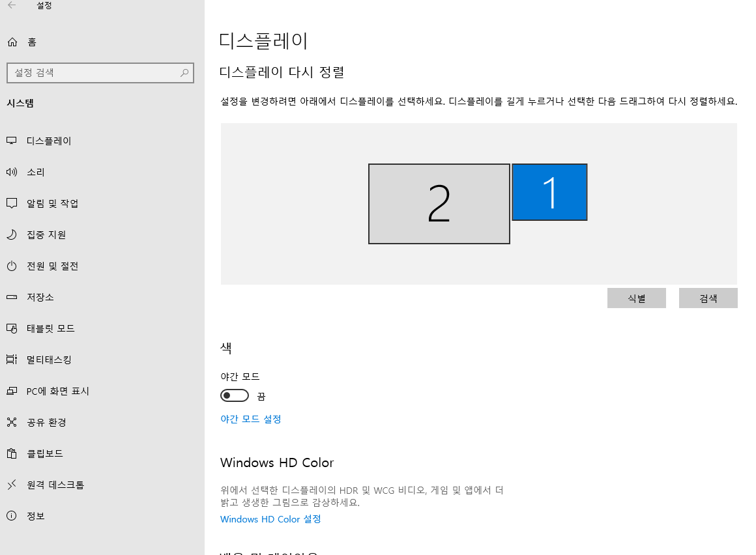Click the back arrow icon
Viewport: 756px width, 555px height.
tap(12, 5)
